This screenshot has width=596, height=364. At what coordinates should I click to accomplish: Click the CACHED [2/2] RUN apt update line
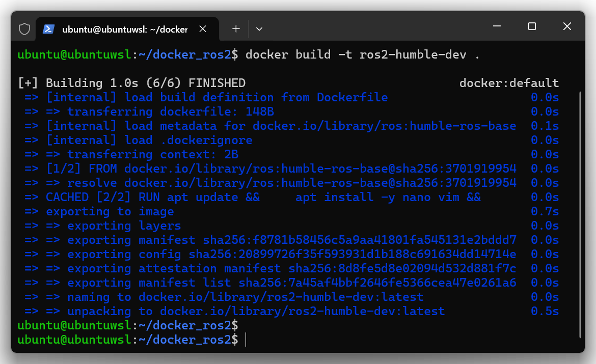263,197
